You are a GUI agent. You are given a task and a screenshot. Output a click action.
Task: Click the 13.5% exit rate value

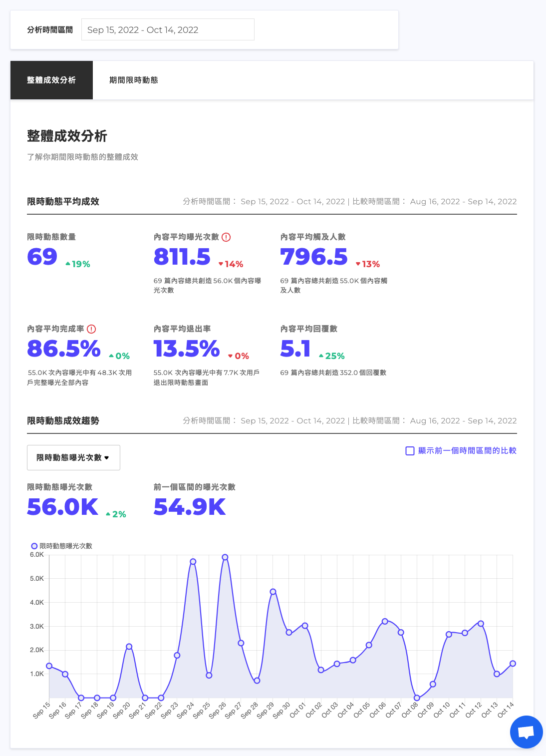pos(187,349)
